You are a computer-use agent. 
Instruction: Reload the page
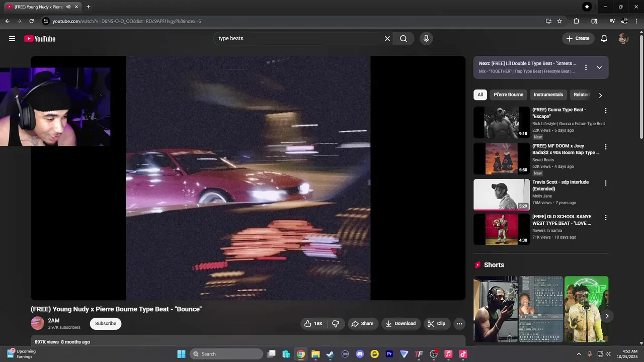click(31, 21)
